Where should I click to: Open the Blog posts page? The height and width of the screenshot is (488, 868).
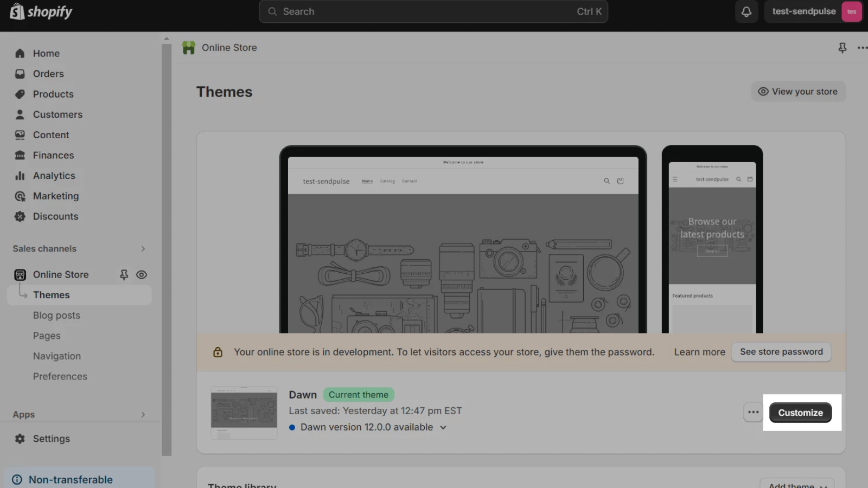(x=56, y=316)
